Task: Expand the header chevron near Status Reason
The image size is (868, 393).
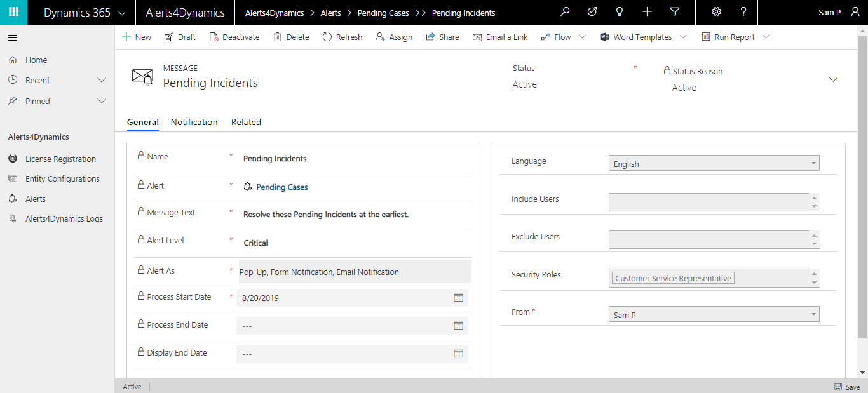Action: tap(834, 79)
